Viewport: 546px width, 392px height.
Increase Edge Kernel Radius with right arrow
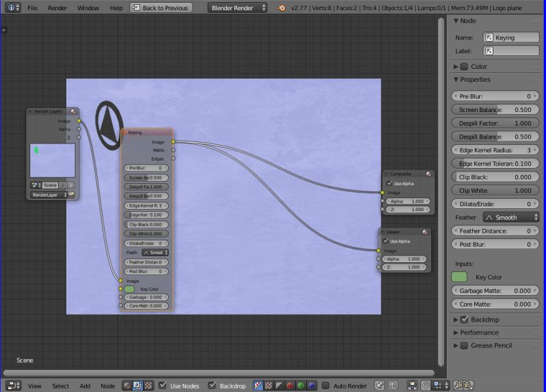pos(536,150)
